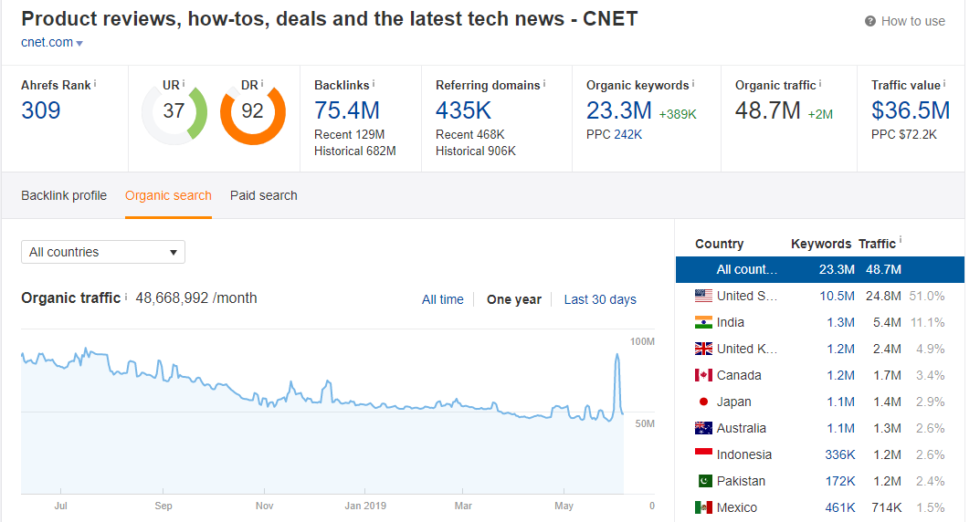Click the Australia flag icon

point(703,428)
